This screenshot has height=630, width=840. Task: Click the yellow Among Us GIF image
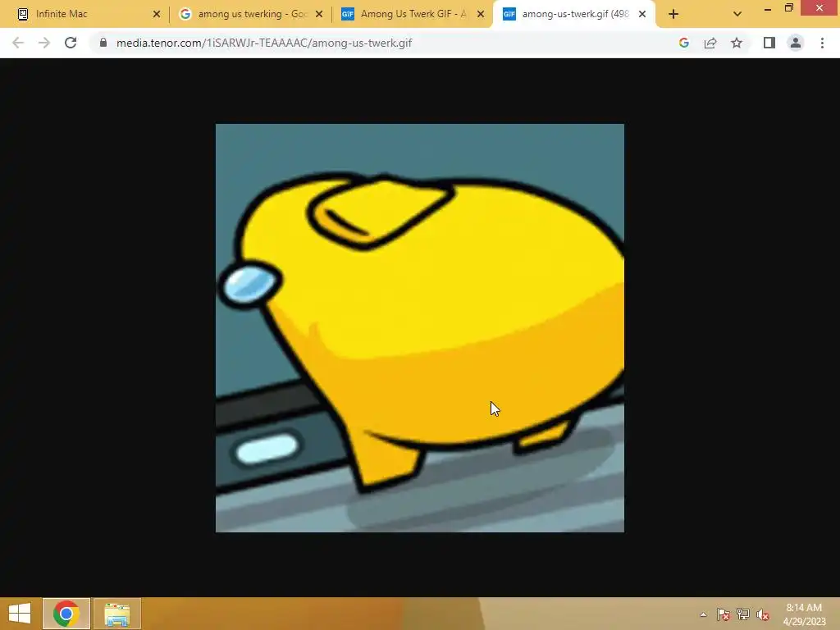[x=419, y=328]
